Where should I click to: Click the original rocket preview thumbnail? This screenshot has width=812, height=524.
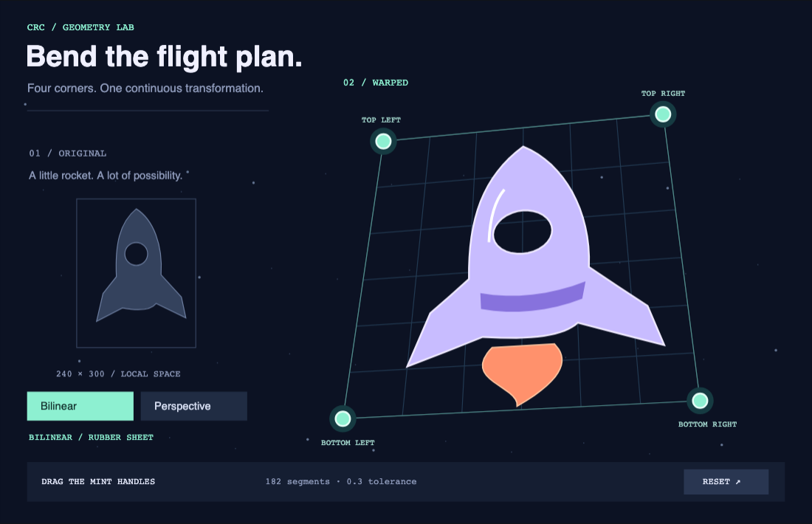[137, 273]
